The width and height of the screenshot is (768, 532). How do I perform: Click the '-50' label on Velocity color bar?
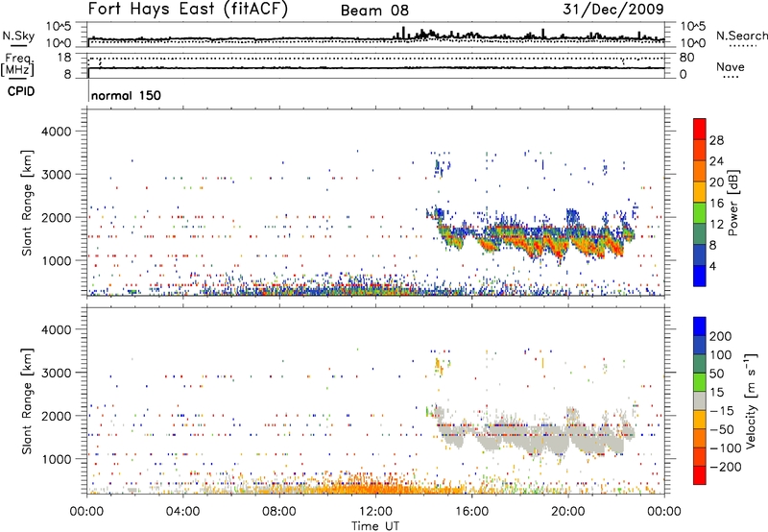pyautogui.click(x=721, y=429)
